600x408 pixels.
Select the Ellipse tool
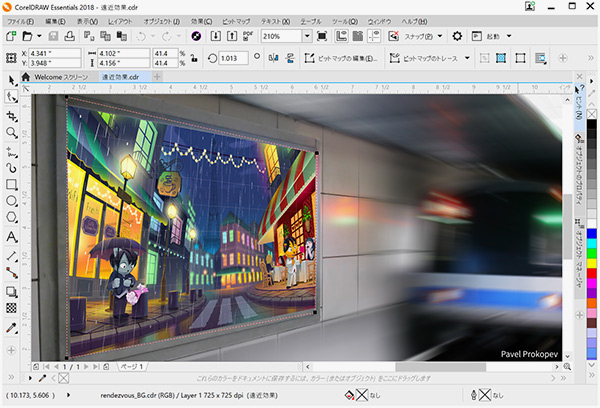click(x=11, y=201)
